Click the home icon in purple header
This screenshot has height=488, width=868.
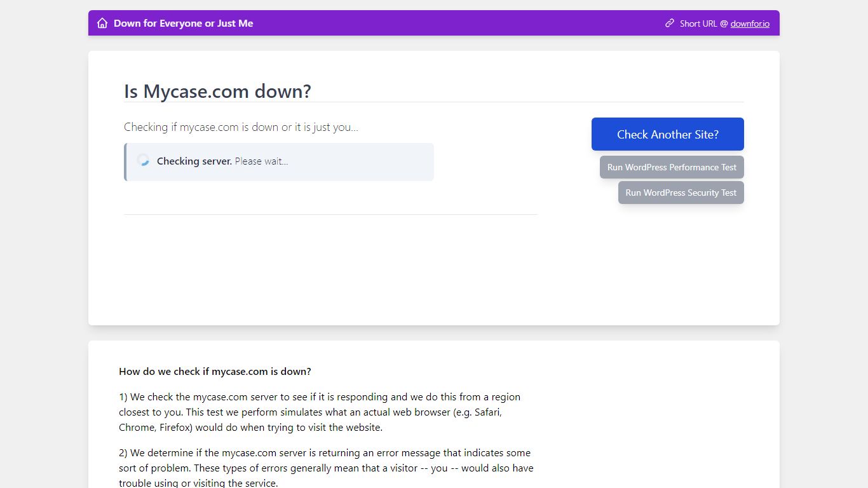[x=102, y=24]
